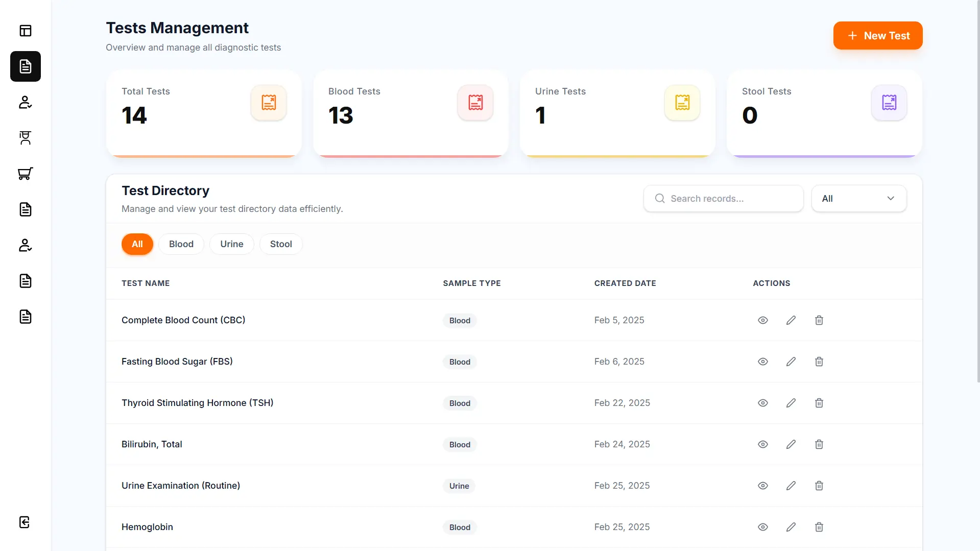Screen dimensions: 980x551
Task: Click the SAMPLE TYPE column header
Action: point(472,283)
